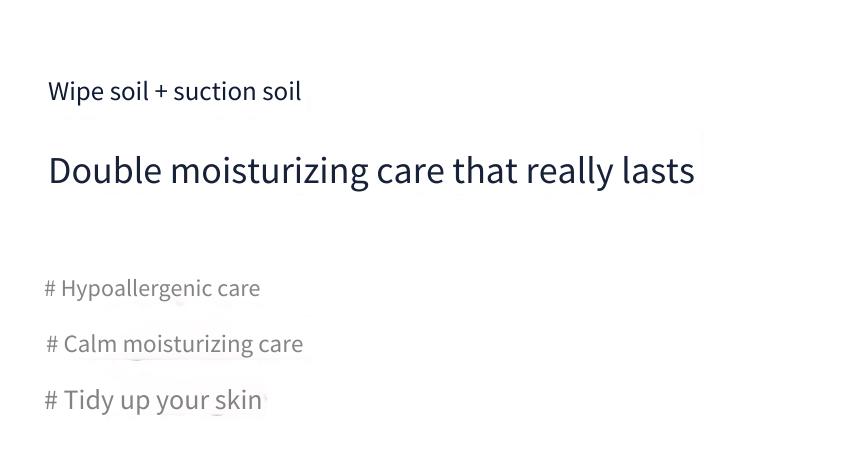
Task: Click the hash symbol before 'Hypoallergenic care'
Action: 50,289
